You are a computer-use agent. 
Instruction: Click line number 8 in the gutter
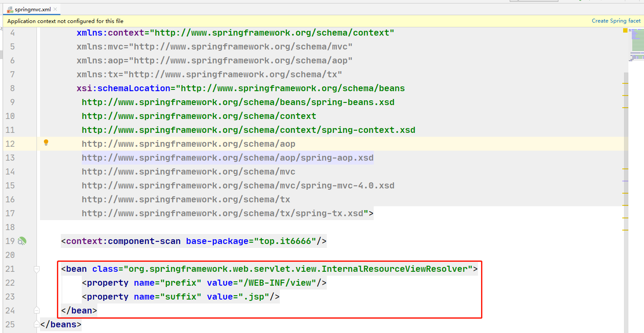coord(12,88)
